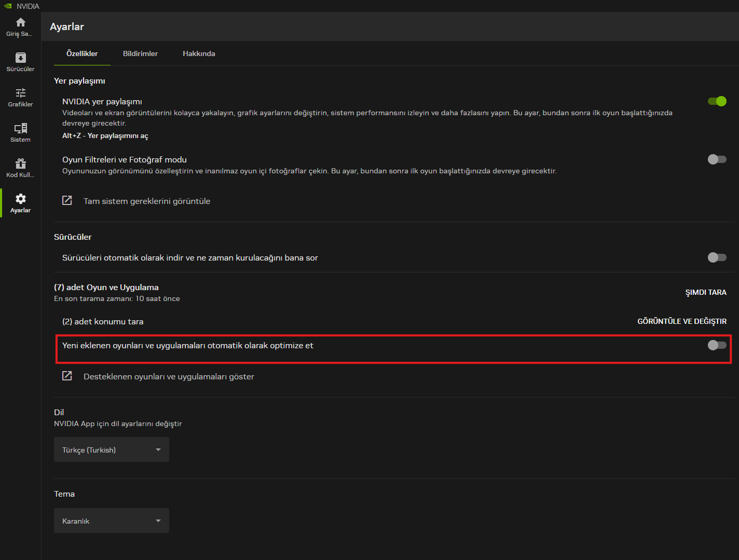The height and width of the screenshot is (560, 739).
Task: Open Tam sistem gereklerini görüntüle link
Action: (x=147, y=201)
